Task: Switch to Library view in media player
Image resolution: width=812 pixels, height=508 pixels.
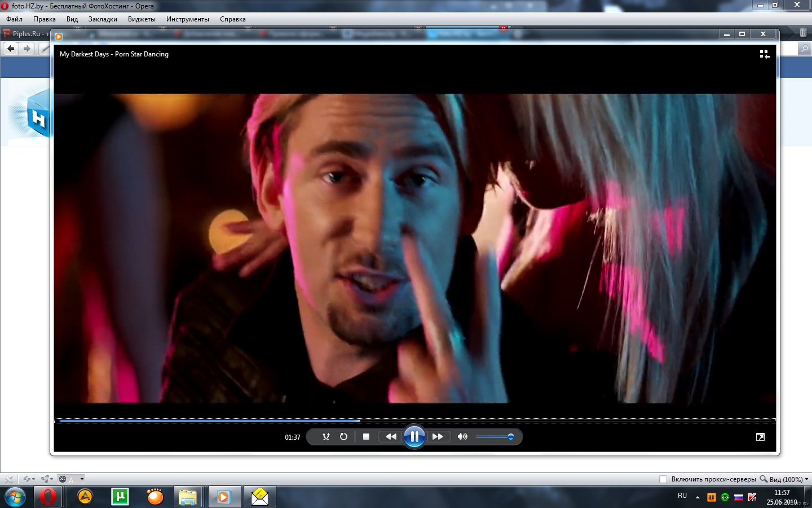Action: (x=765, y=54)
